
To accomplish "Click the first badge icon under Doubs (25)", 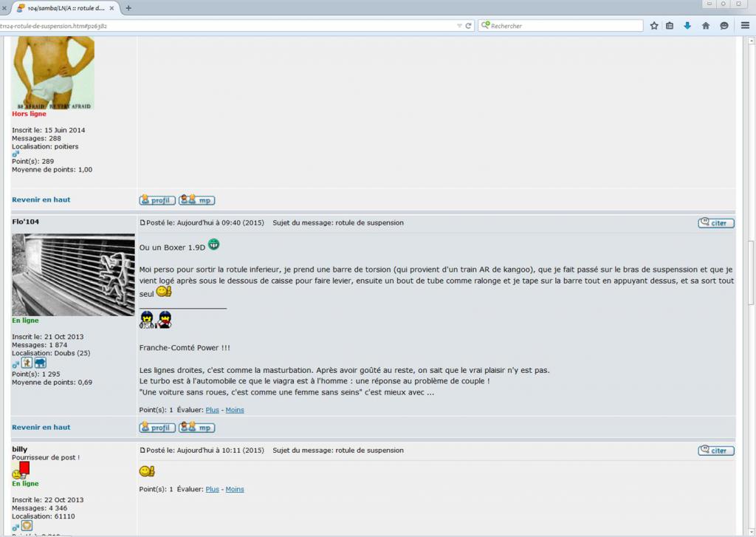I will pos(27,363).
